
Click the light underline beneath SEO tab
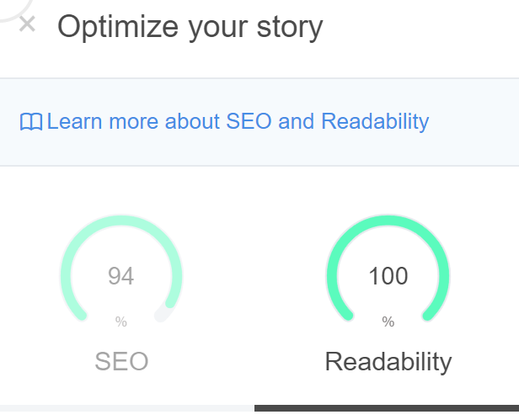tap(126, 408)
